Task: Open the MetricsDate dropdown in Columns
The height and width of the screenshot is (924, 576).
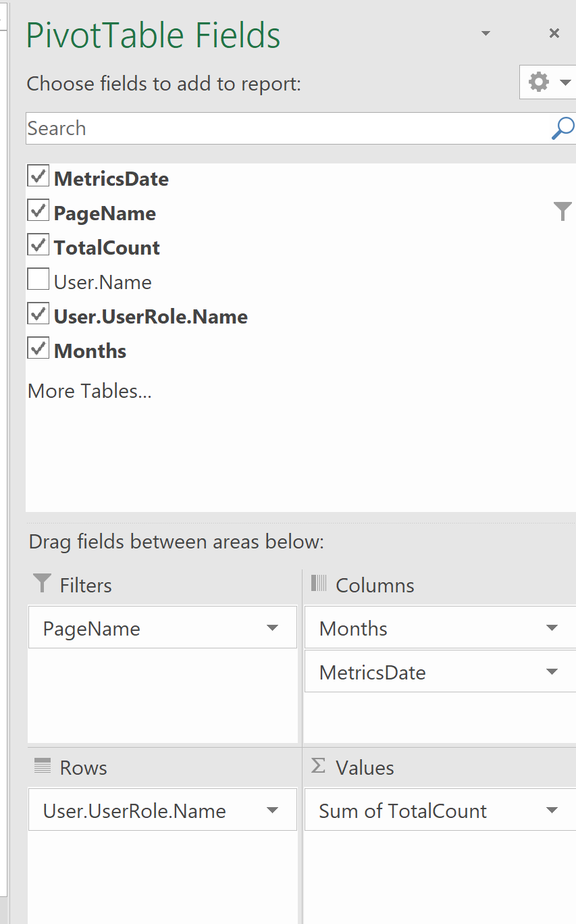Action: 552,672
